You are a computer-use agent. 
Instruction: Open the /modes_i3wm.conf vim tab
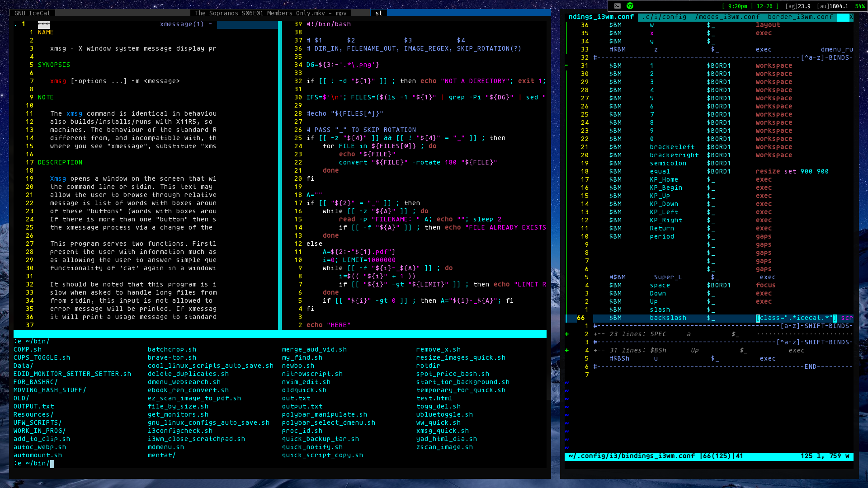point(728,17)
